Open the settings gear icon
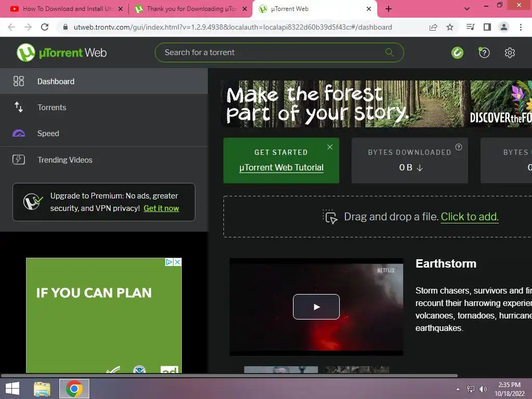The height and width of the screenshot is (399, 532). pos(510,52)
